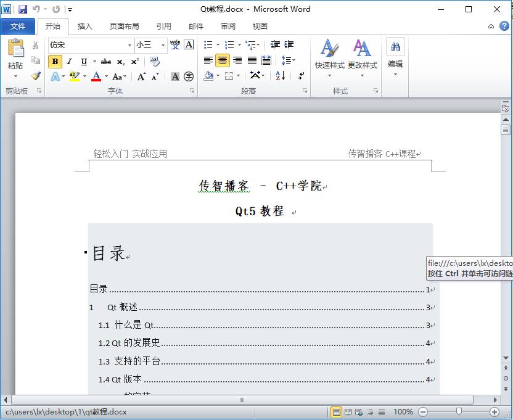Screen dimensions: 513x420
Task: Open the font name dropdown (仿宋)
Action: click(x=130, y=45)
